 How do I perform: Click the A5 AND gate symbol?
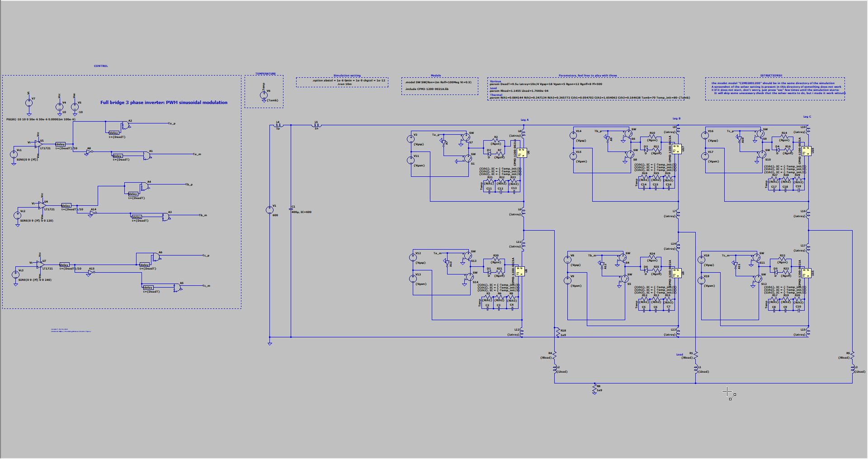pyautogui.click(x=177, y=287)
